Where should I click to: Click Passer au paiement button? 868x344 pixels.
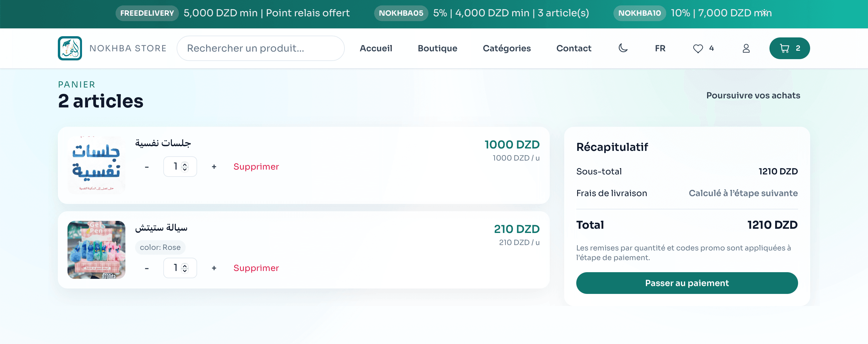pyautogui.click(x=687, y=283)
